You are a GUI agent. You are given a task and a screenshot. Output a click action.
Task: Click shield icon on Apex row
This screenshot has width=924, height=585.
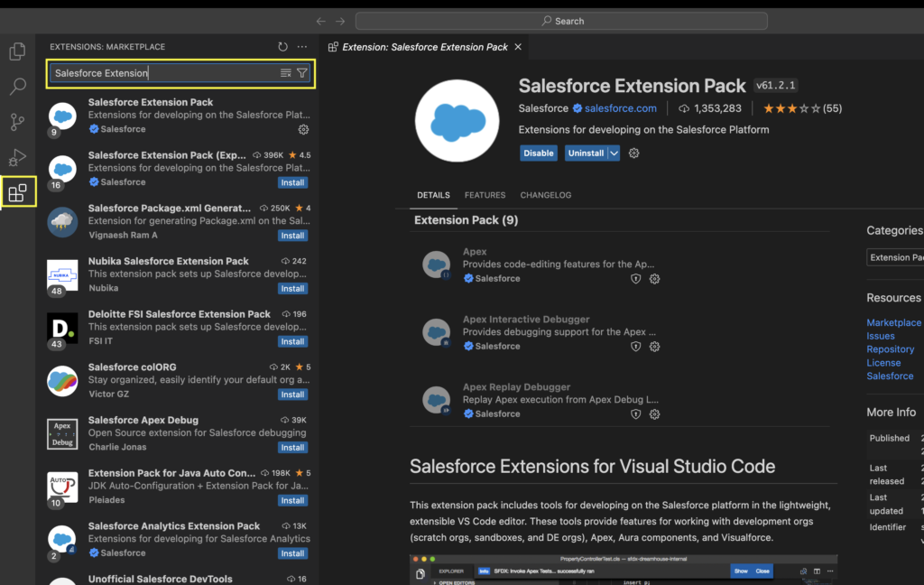tap(636, 279)
